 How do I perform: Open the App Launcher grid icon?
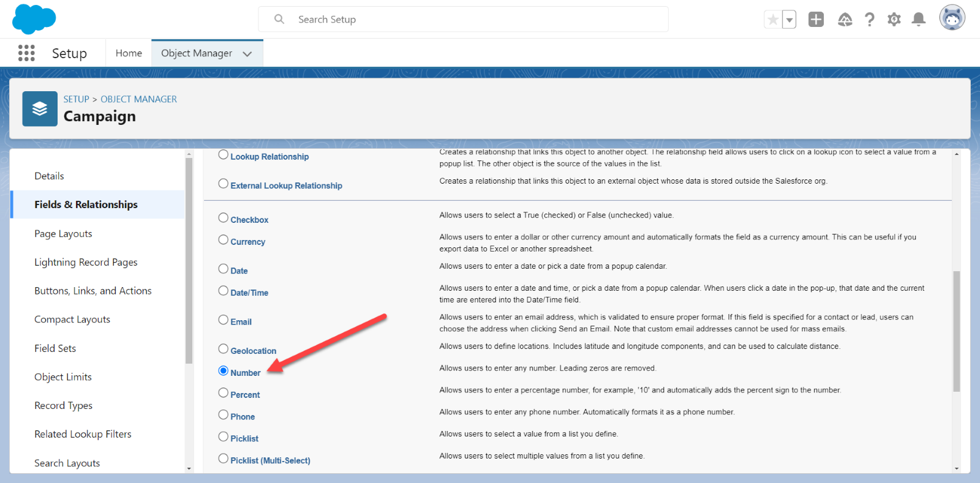click(26, 53)
